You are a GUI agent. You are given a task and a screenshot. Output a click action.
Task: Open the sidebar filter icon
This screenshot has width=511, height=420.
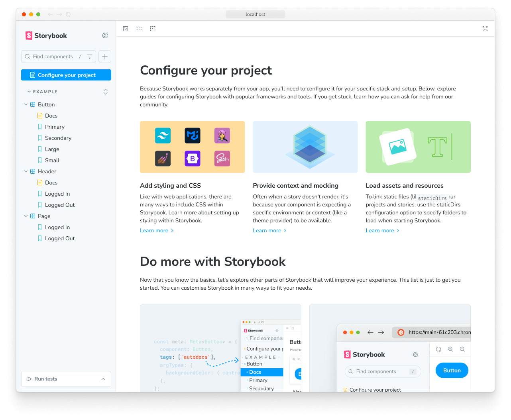click(90, 57)
